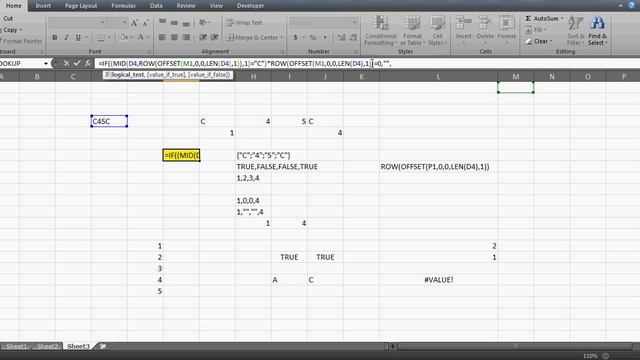This screenshot has height=360, width=640.
Task: Click the Middle Align icon
Action: [174, 22]
